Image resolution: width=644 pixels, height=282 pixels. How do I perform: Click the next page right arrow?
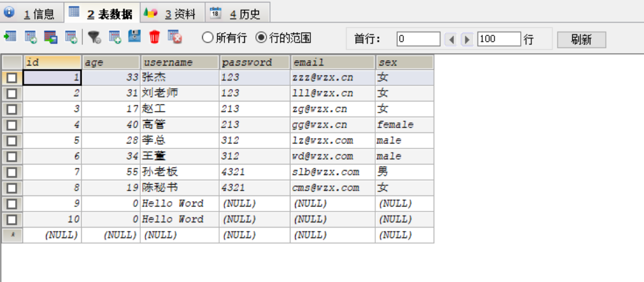[467, 39]
